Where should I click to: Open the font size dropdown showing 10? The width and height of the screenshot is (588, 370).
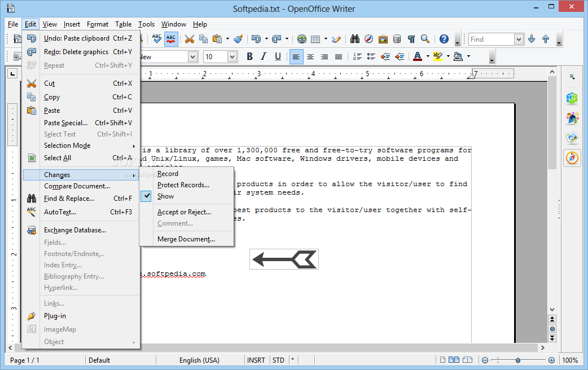pyautogui.click(x=232, y=56)
